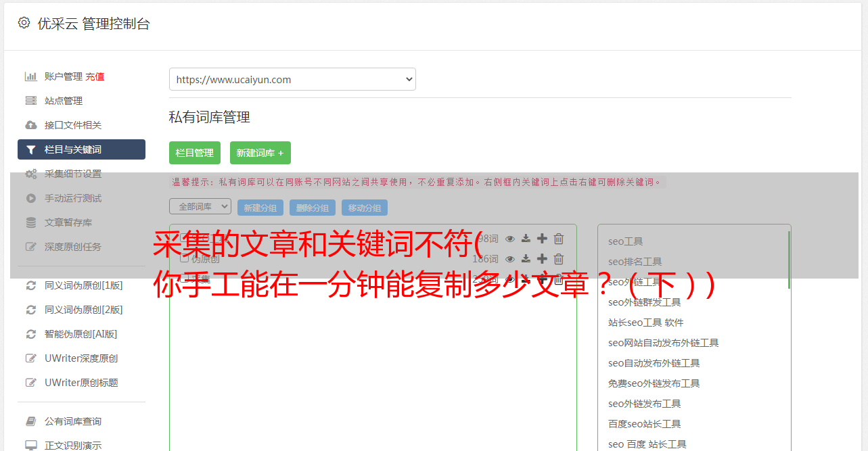The image size is (868, 451).
Task: Click the play icon for 手动运行测试
Action: coord(31,198)
